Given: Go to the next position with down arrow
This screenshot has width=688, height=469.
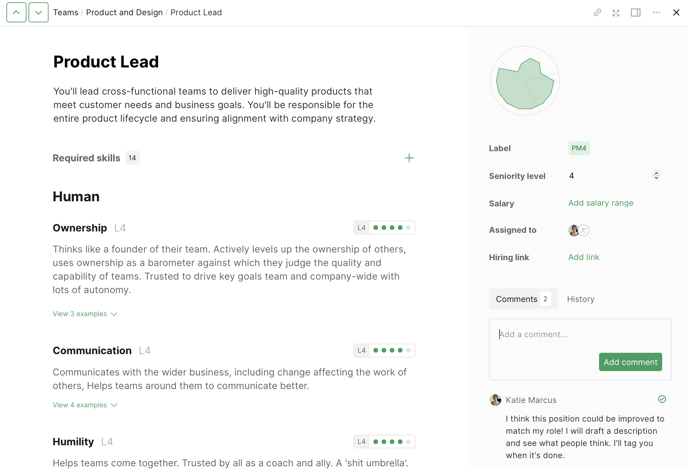Looking at the screenshot, I should (x=38, y=13).
